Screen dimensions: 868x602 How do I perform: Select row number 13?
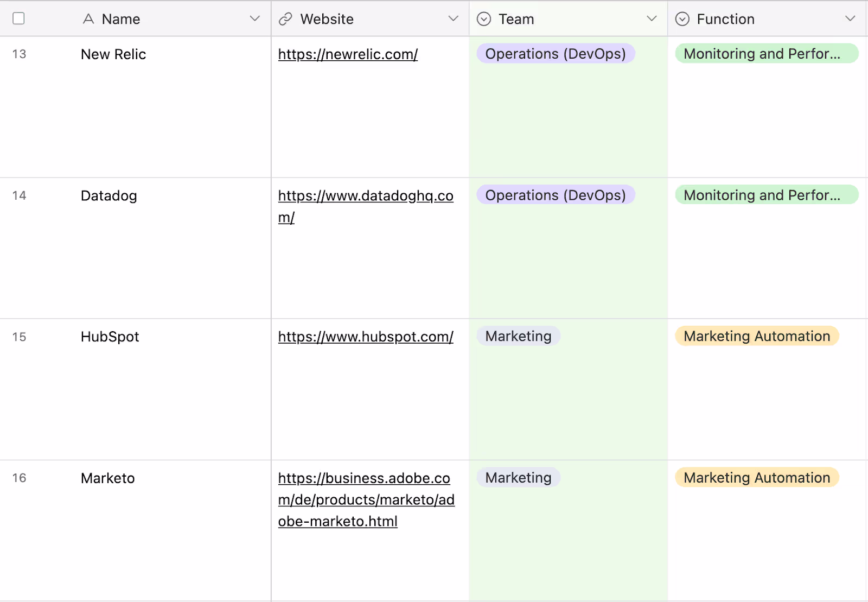coord(19,54)
